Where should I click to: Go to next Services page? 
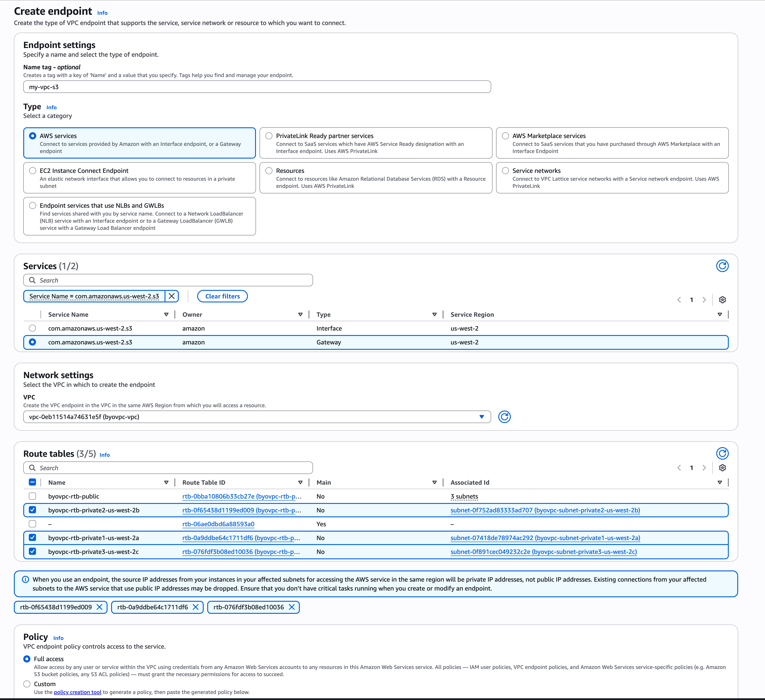coord(704,300)
